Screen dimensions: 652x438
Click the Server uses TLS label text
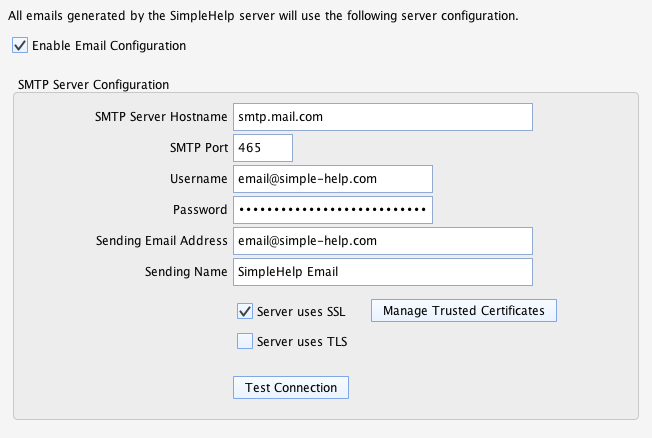pyautogui.click(x=302, y=341)
